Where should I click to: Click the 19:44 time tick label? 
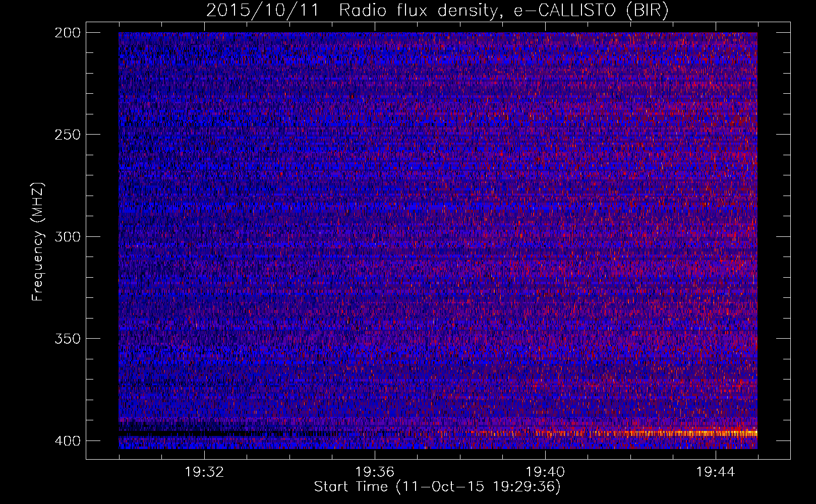(716, 472)
